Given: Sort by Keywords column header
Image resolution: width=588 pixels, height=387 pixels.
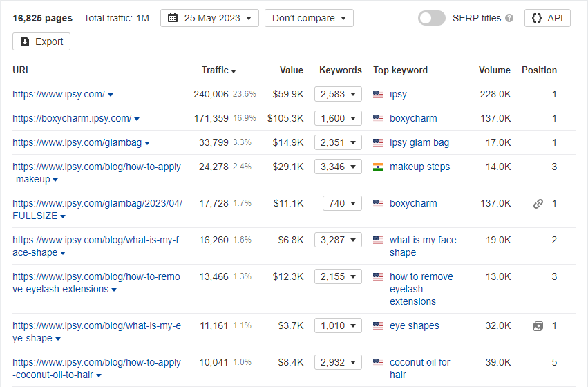Looking at the screenshot, I should tap(340, 70).
